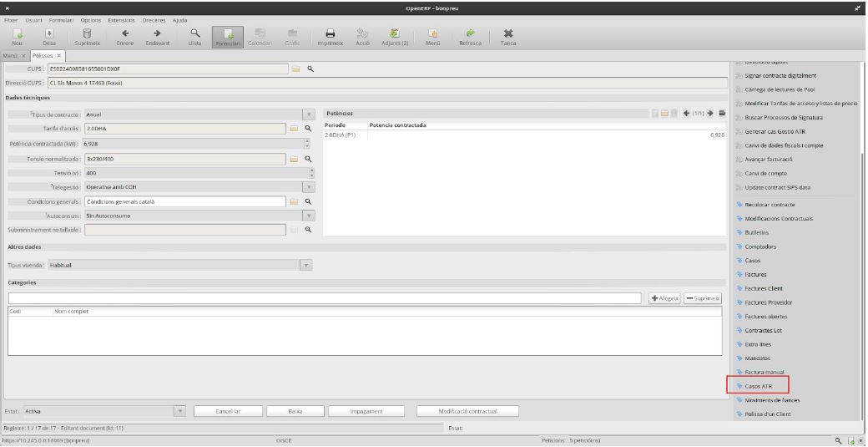Switch to Llista view in the toolbar
This screenshot has height=447, width=868.
click(194, 36)
